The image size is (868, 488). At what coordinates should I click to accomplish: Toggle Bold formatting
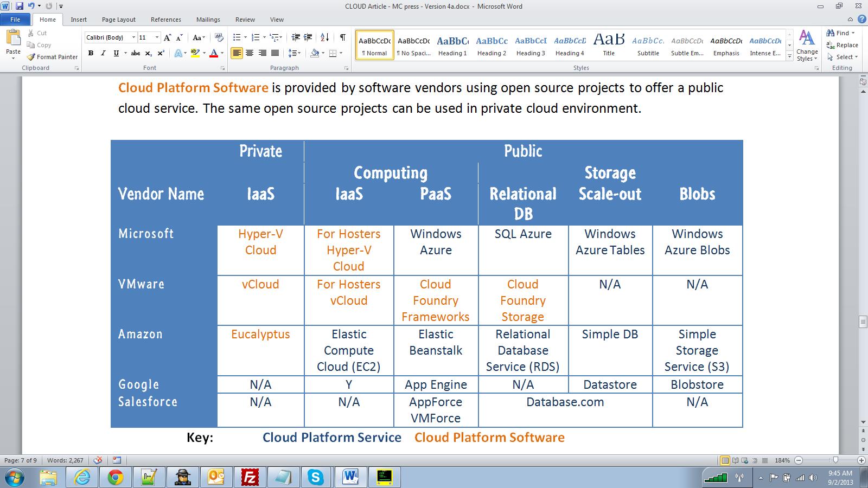coord(91,53)
